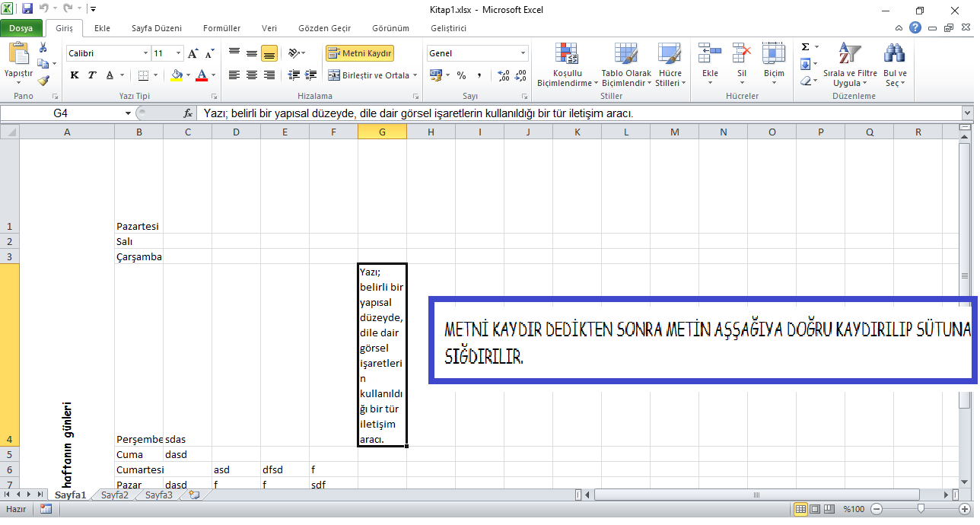Minimize the ribbon with caret icon
Image resolution: width=980 pixels, height=525 pixels.
(x=900, y=28)
